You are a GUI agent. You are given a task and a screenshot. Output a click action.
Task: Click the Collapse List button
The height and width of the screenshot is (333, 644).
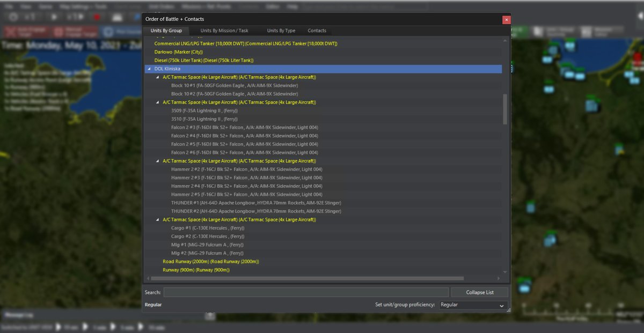[x=480, y=292]
